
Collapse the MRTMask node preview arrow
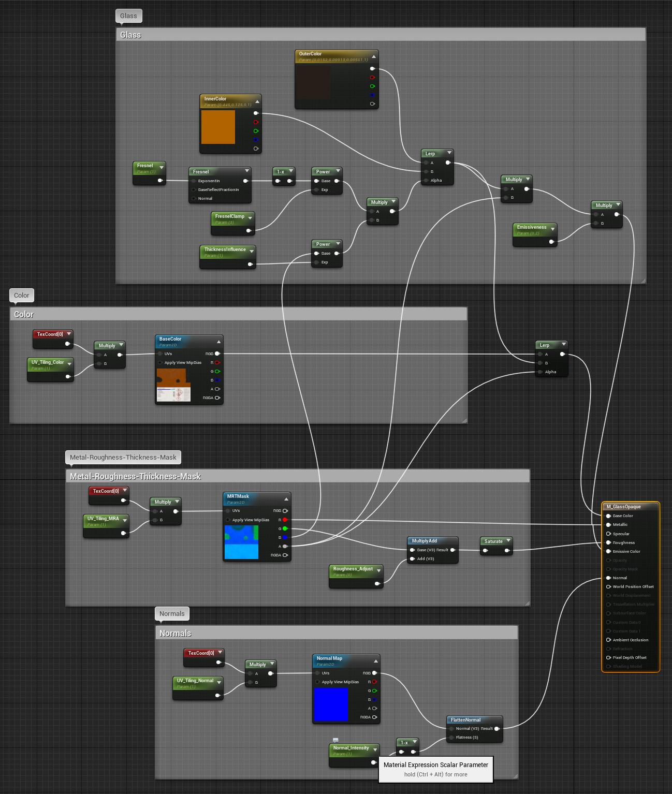click(x=286, y=499)
